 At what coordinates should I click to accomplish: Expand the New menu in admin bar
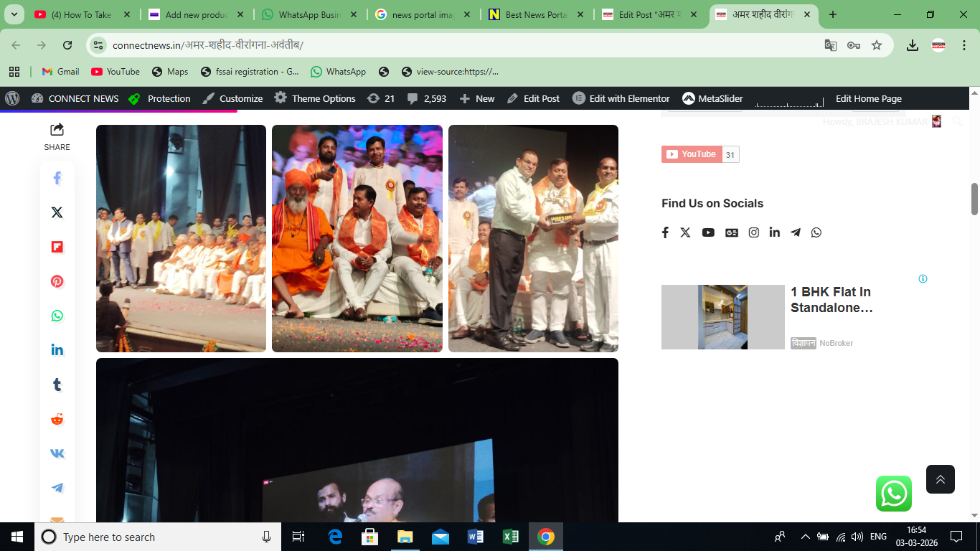476,98
